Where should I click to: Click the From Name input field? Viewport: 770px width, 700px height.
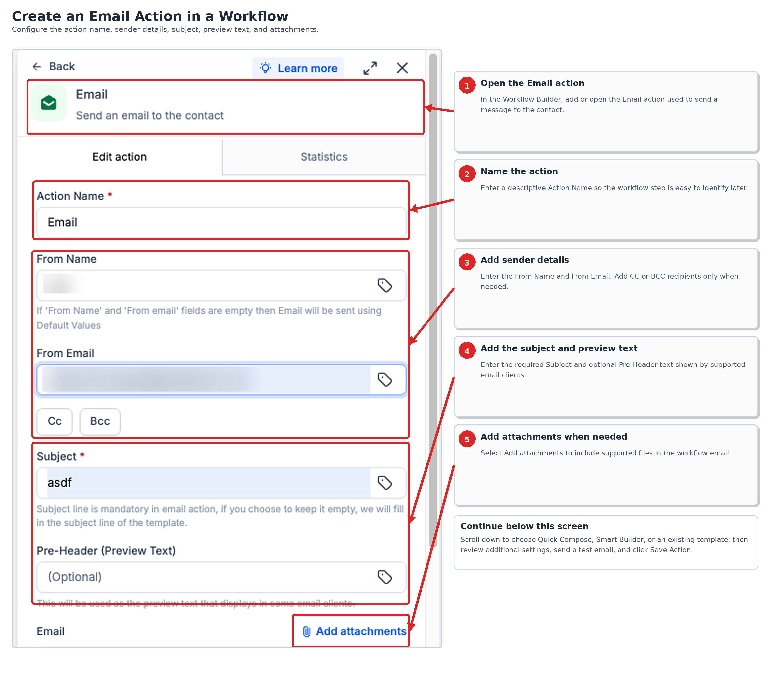tap(221, 285)
